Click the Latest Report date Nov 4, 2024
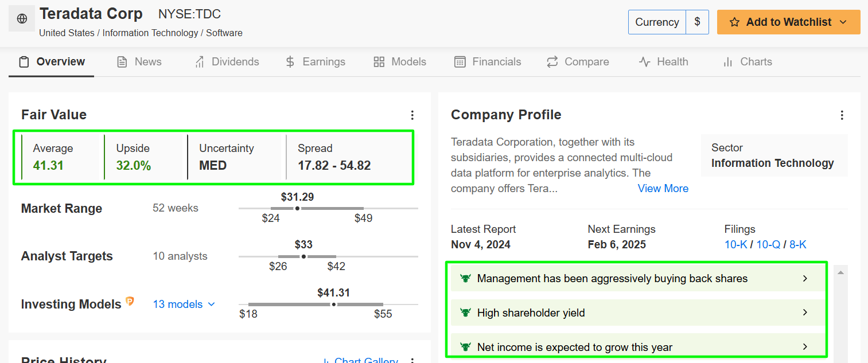This screenshot has width=868, height=363. coord(481,244)
